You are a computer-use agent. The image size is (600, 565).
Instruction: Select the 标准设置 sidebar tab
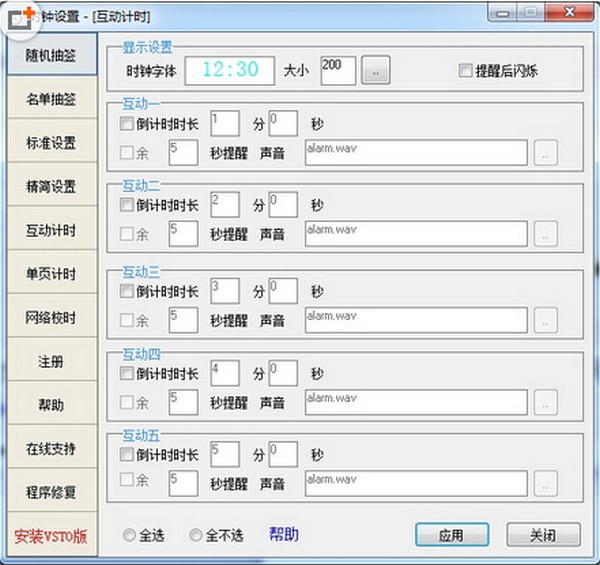52,142
